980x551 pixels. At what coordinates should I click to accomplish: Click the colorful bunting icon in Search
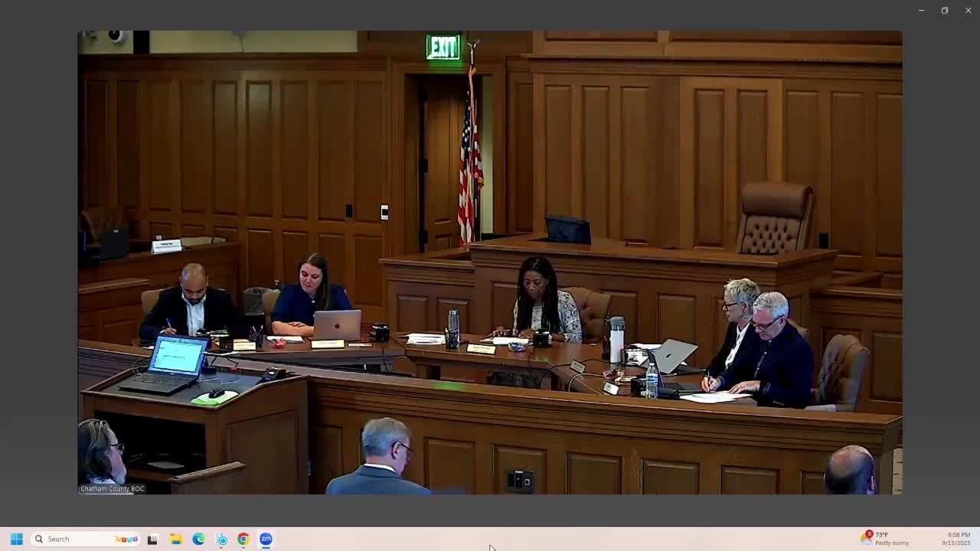point(126,539)
